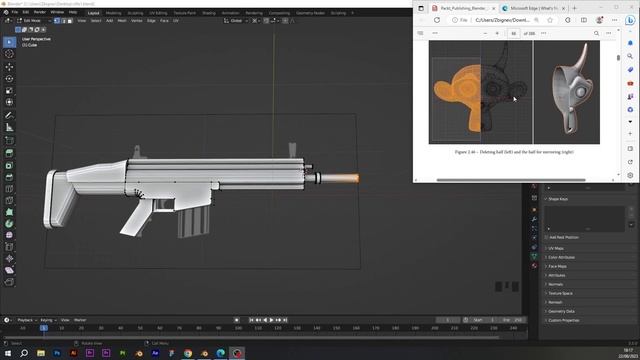The height and width of the screenshot is (360, 640).
Task: Expand Face Maps panel
Action: coord(556,266)
